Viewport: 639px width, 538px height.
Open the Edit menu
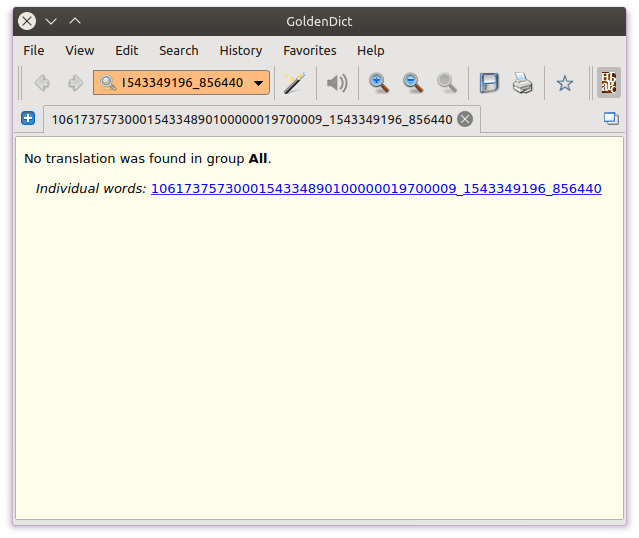coord(126,50)
